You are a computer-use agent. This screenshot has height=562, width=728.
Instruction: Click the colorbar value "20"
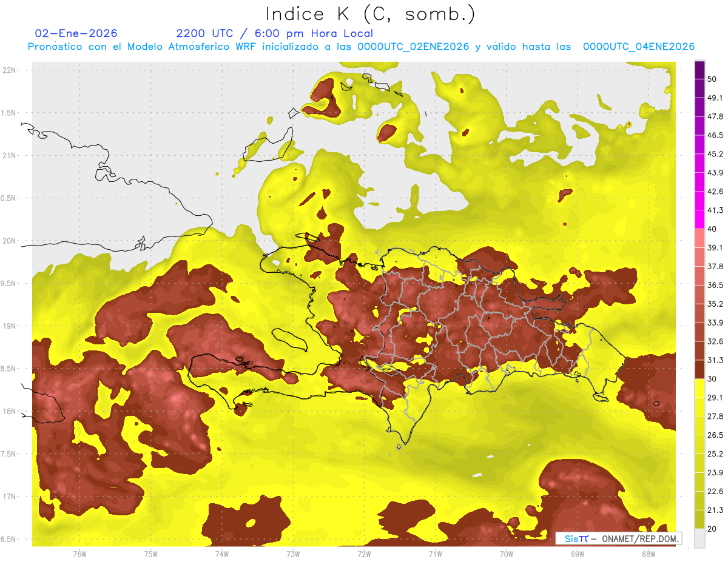pos(712,529)
